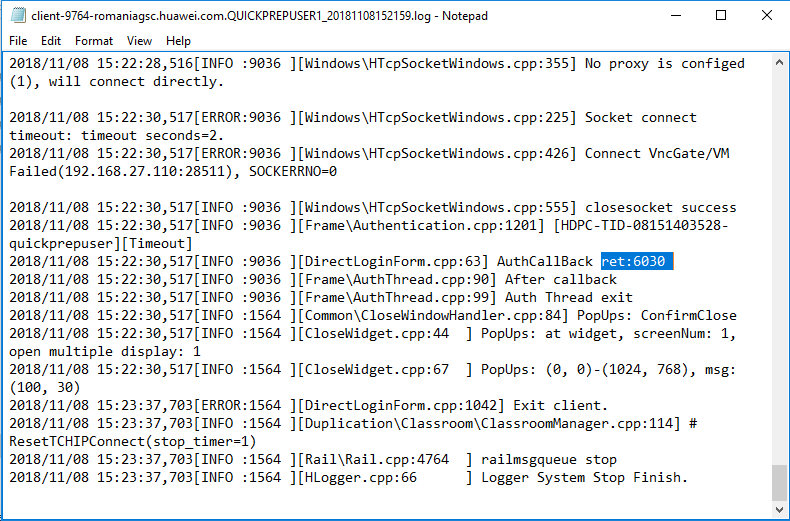The width and height of the screenshot is (790, 521).
Task: Click the text "Socket connect" in the error line
Action: [x=640, y=117]
